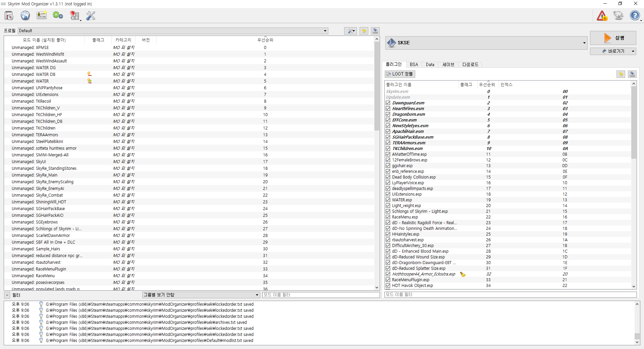Select the Unmanaged: SkyUI mod row
This screenshot has height=349, width=644.
pos(189,162)
